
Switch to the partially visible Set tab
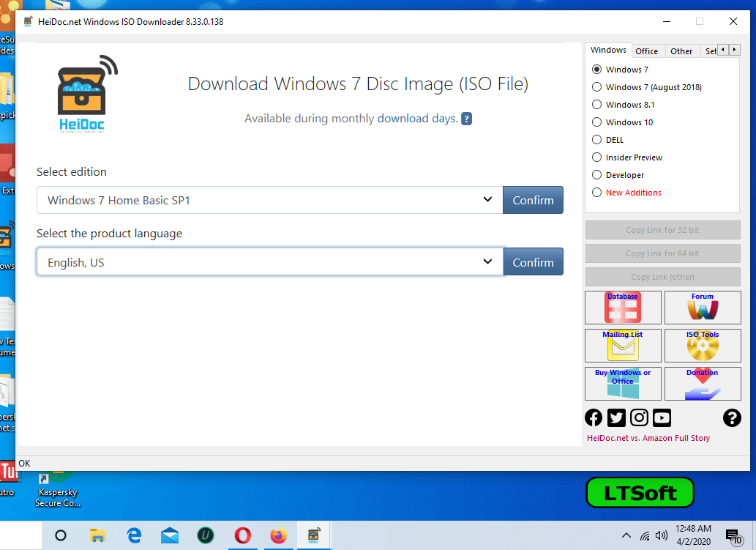click(710, 51)
